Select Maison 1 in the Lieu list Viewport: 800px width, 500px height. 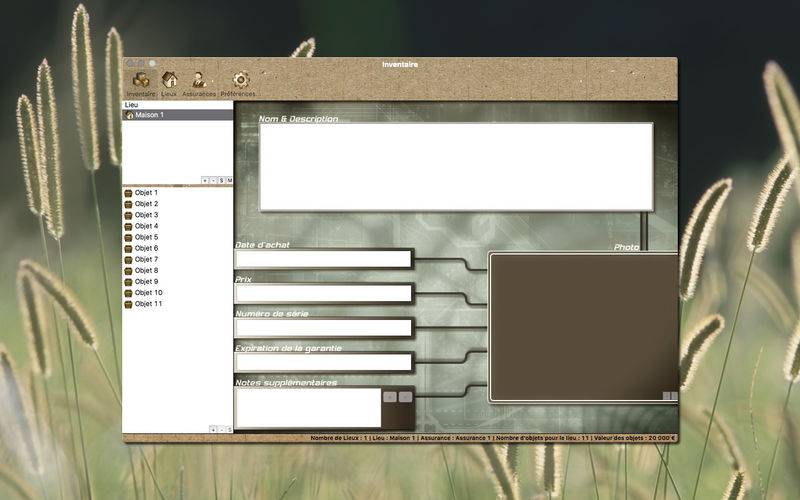pyautogui.click(x=150, y=115)
